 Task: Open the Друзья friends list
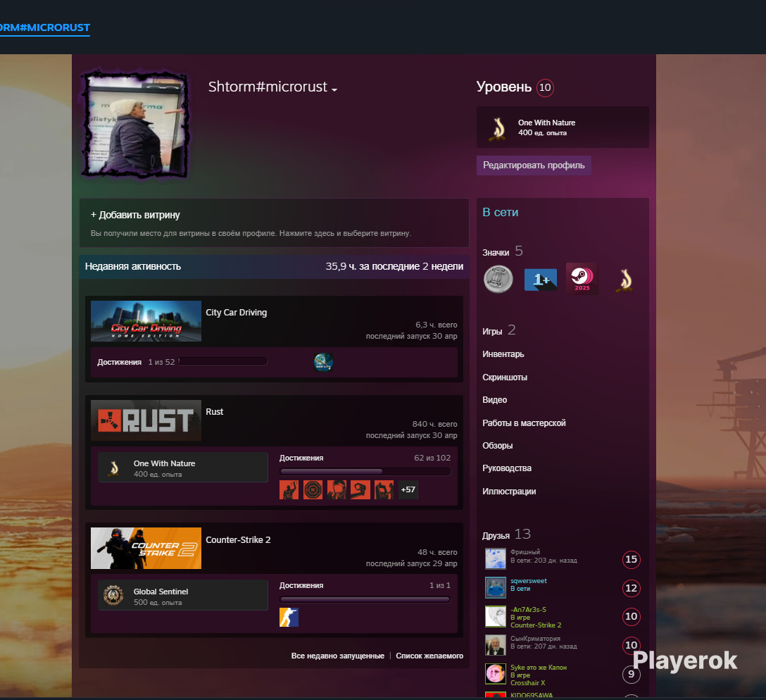(x=506, y=535)
